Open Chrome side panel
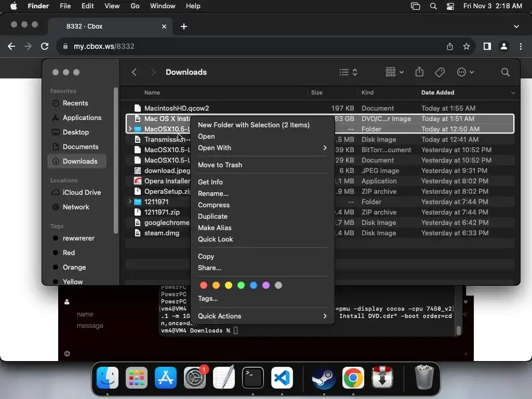 [x=487, y=46]
